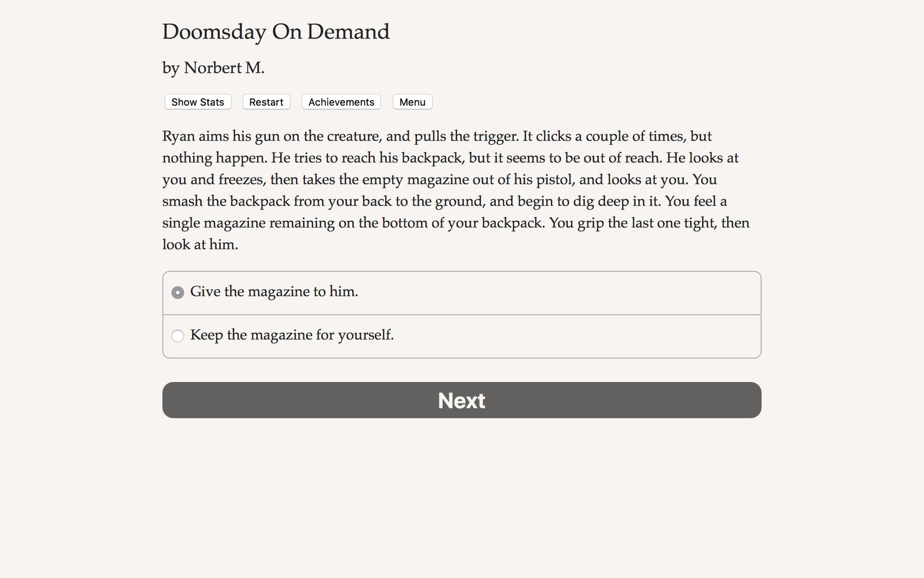Click the word 'Demand' in the heading

pos(348,32)
